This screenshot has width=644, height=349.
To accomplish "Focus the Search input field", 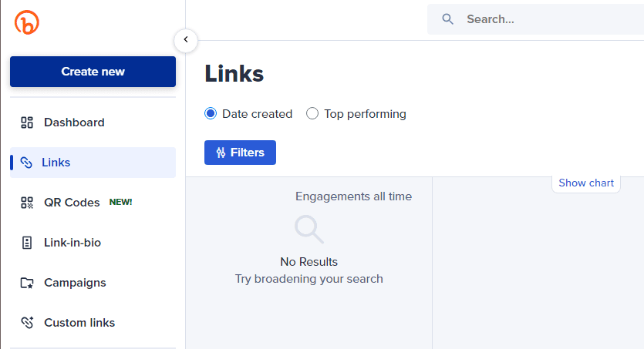I will click(x=540, y=19).
